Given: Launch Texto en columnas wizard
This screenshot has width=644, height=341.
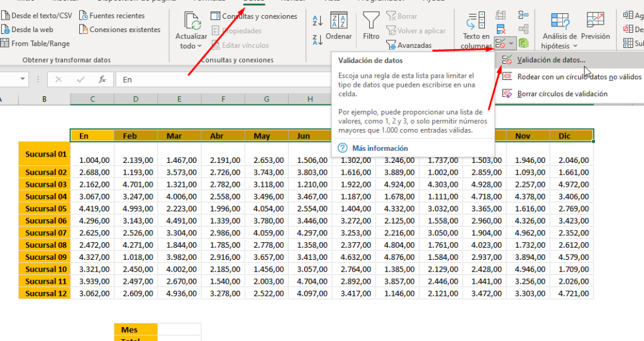Looking at the screenshot, I should [476, 30].
